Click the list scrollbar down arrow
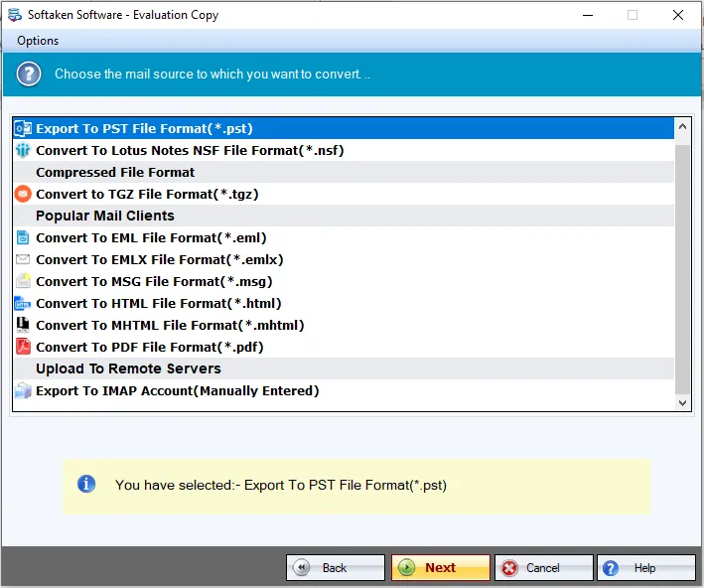The height and width of the screenshot is (588, 704). [682, 403]
